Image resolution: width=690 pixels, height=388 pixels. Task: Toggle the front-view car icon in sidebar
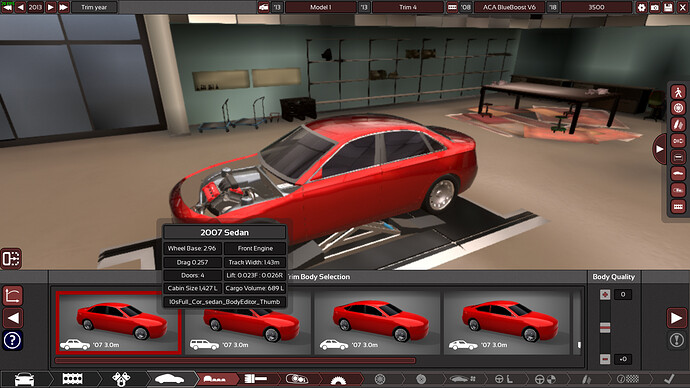678,157
